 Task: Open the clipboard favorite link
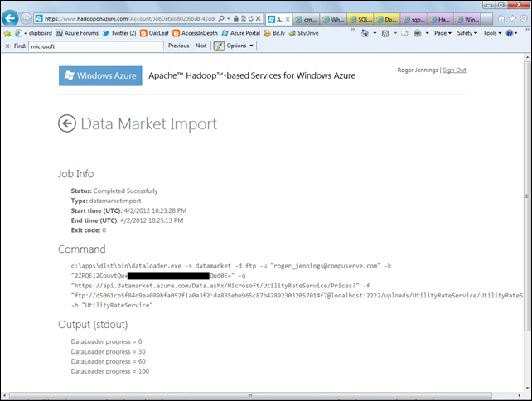click(34, 33)
